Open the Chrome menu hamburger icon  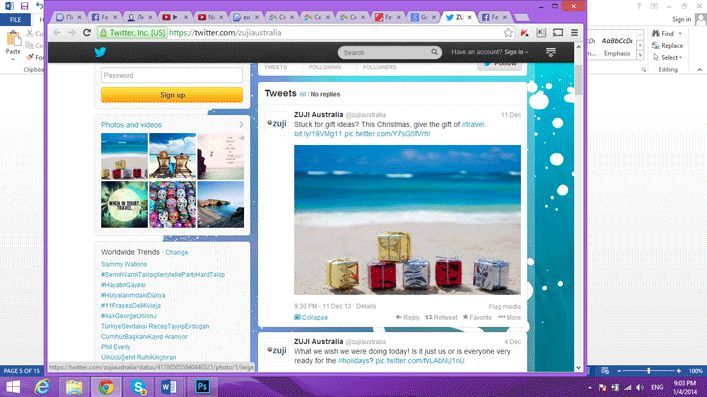574,32
